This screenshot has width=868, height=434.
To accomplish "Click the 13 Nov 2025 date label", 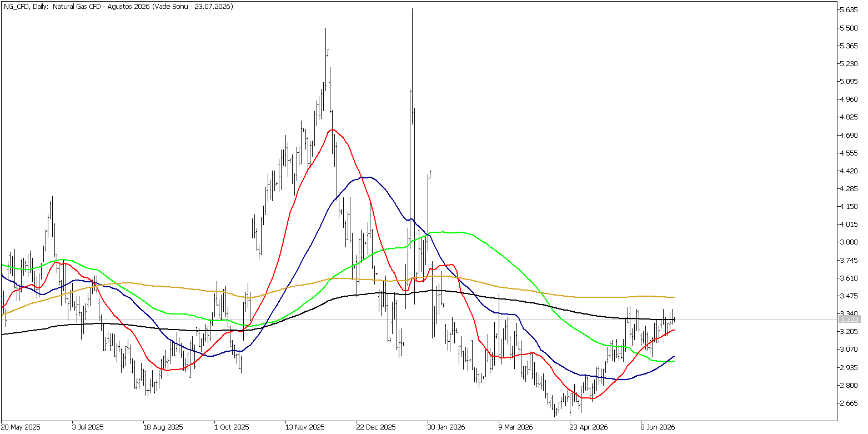I will 305,428.
